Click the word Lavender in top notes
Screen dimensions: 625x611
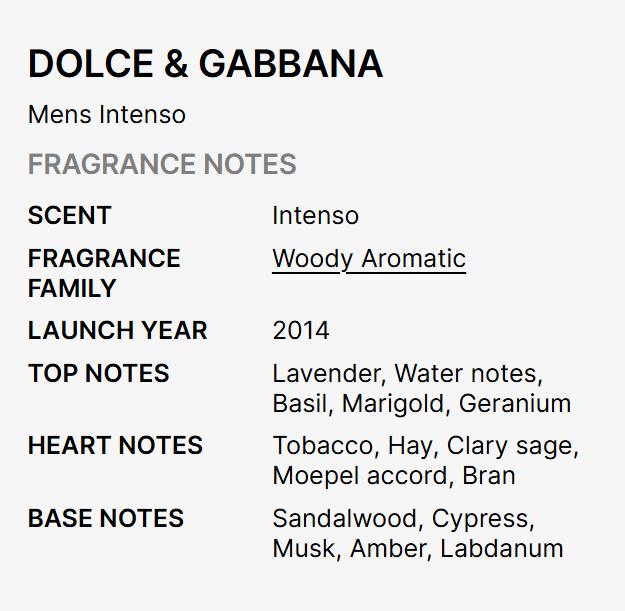(326, 374)
